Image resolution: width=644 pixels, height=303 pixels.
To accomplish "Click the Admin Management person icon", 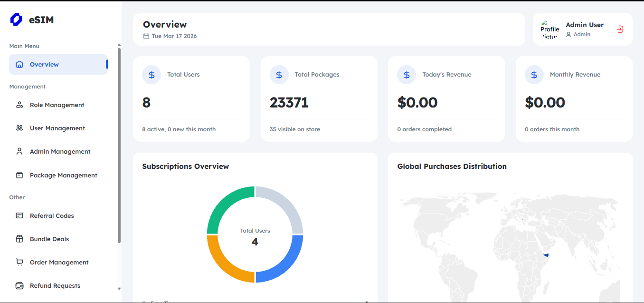I will pyautogui.click(x=19, y=151).
